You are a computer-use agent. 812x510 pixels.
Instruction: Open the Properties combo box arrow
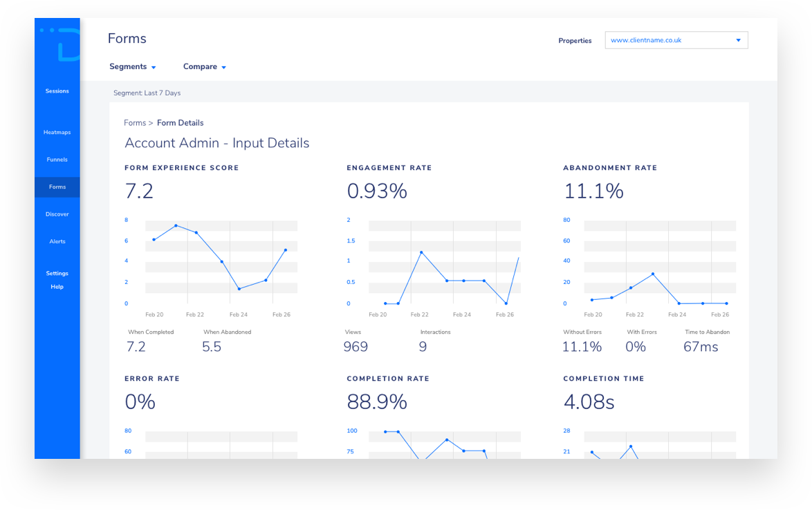click(739, 40)
